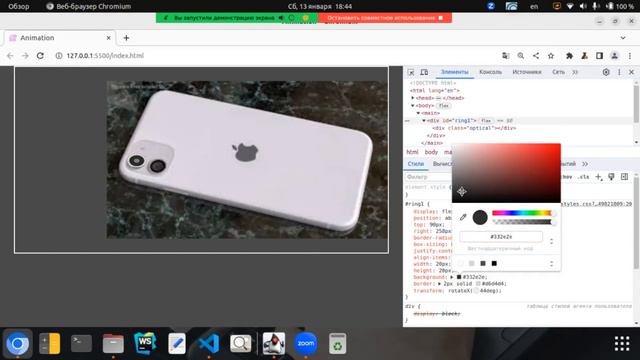The image size is (640, 360).
Task: Toggle the .cls class editor
Action: pyautogui.click(x=584, y=177)
